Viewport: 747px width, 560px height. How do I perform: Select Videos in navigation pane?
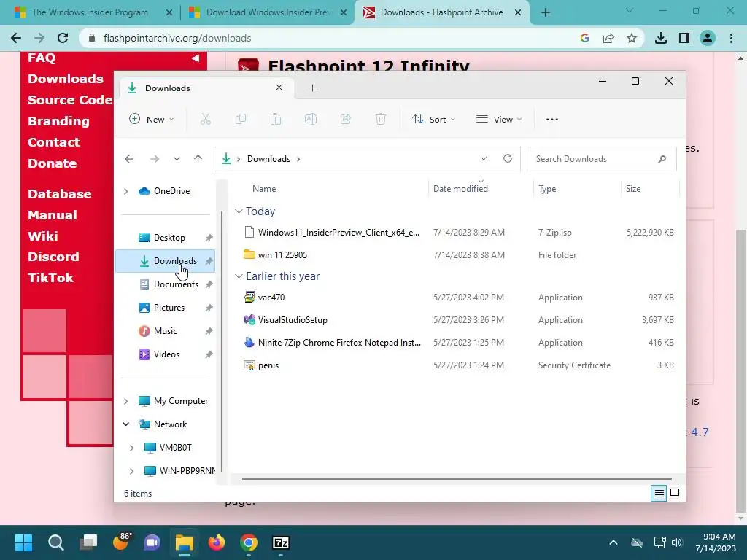pos(166,354)
